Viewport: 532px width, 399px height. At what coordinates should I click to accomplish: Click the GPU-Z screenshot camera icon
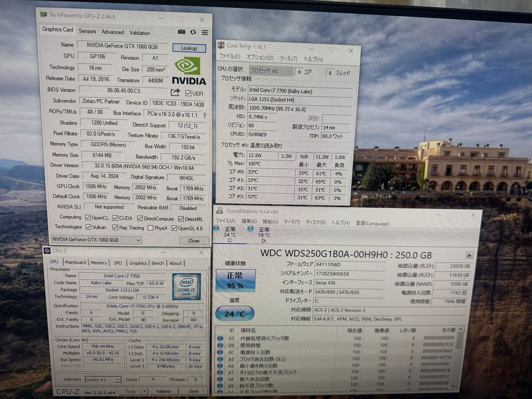[x=182, y=32]
